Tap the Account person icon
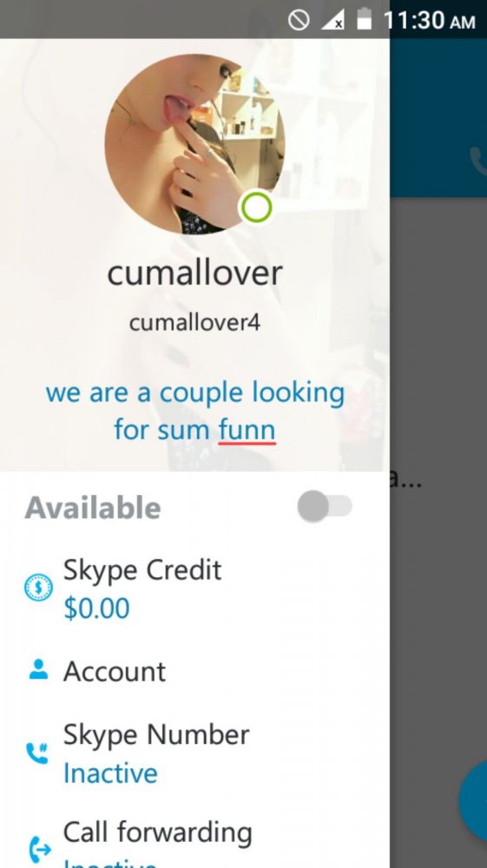The image size is (487, 868). pos(38,670)
